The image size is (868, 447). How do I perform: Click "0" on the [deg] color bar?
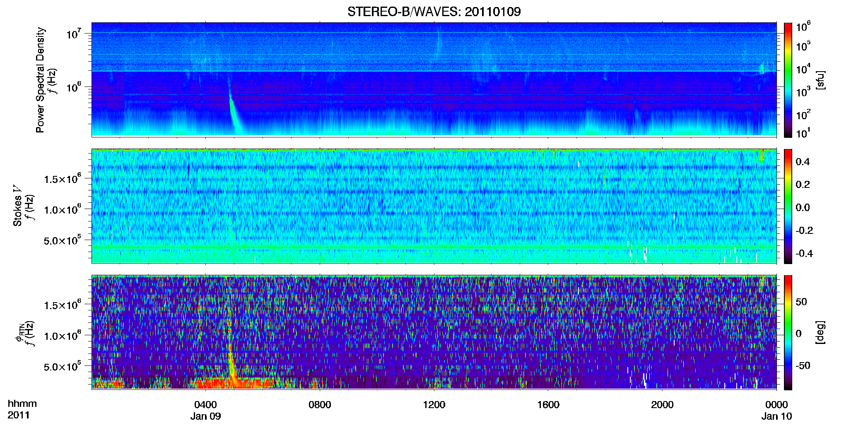(798, 334)
